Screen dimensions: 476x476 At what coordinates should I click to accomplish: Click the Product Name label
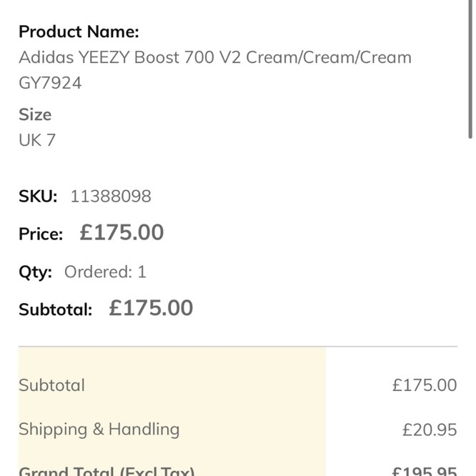(79, 31)
